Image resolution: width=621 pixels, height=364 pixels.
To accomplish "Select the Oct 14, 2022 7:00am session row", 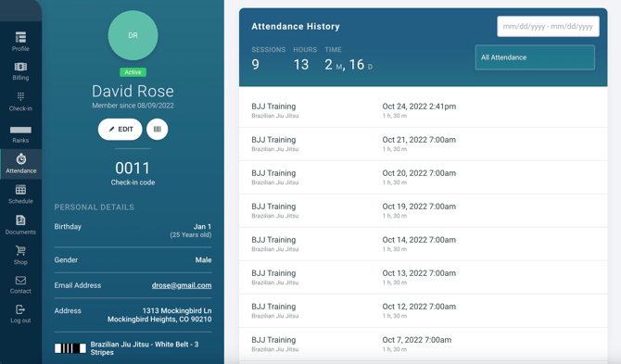I will tap(423, 245).
